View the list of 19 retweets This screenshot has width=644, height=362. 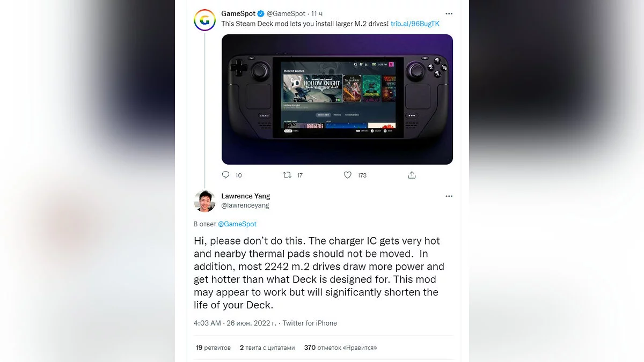213,348
